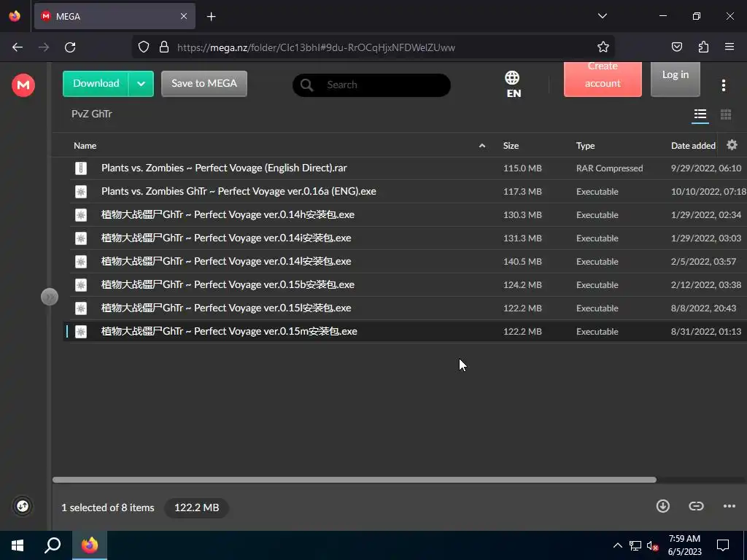Sort by Size column header
The height and width of the screenshot is (560, 747).
(x=511, y=146)
